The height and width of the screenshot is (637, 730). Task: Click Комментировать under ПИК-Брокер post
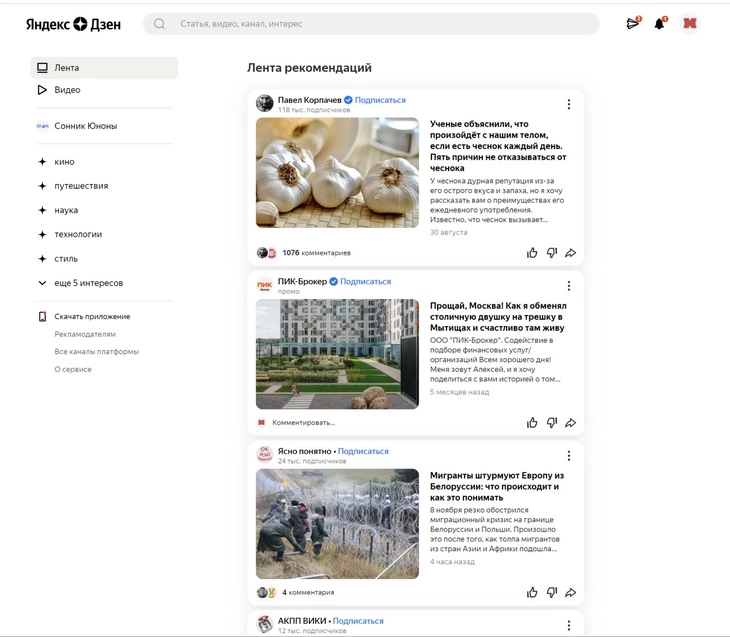(x=304, y=423)
